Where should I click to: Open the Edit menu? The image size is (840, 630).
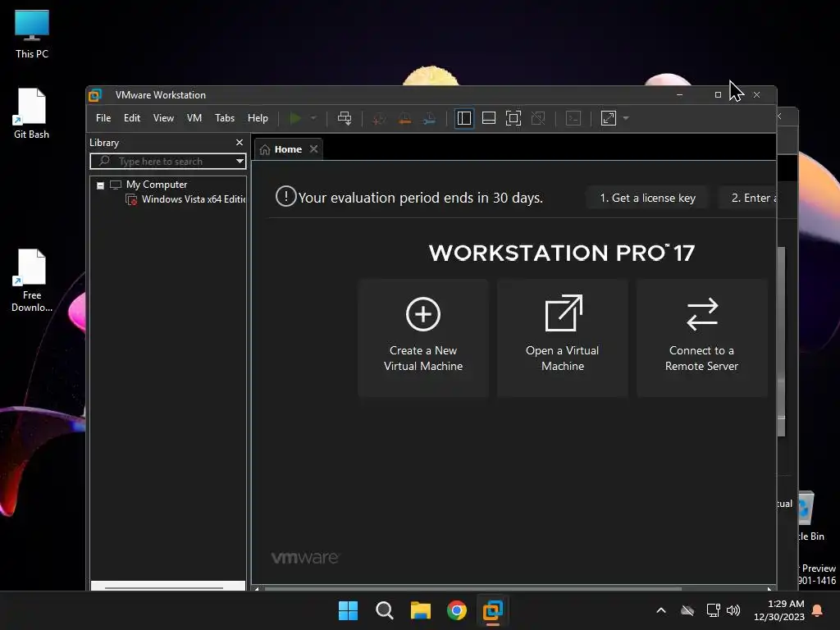coord(132,118)
